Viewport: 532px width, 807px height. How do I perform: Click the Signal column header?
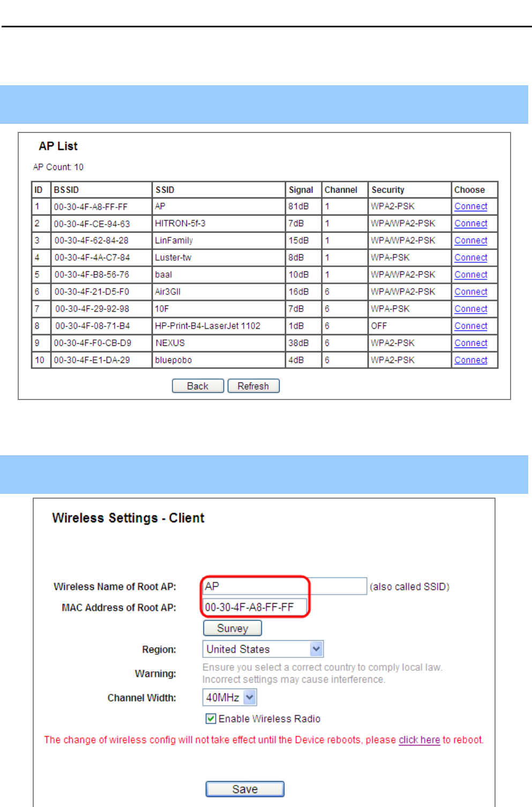click(303, 190)
